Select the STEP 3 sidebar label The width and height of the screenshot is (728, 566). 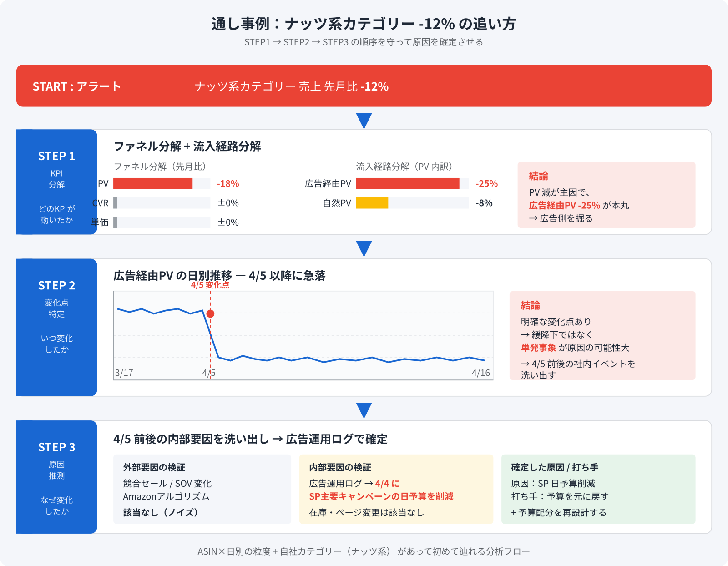[56, 447]
